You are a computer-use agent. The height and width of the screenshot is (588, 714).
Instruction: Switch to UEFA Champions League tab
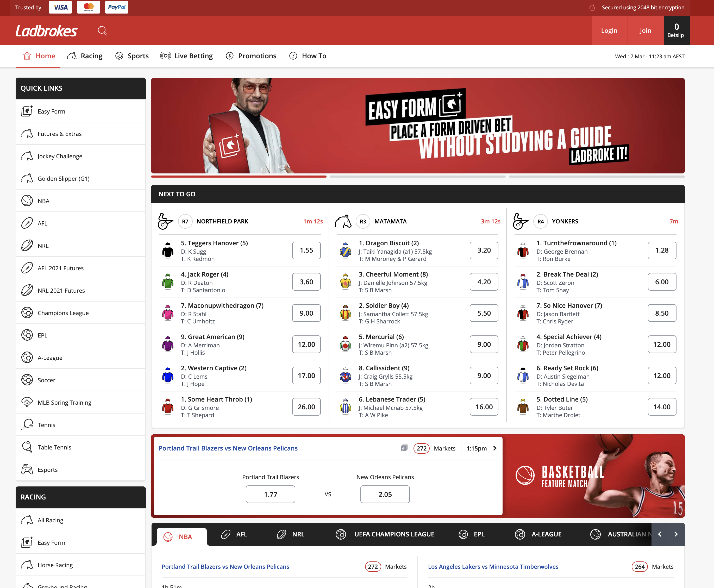point(385,534)
